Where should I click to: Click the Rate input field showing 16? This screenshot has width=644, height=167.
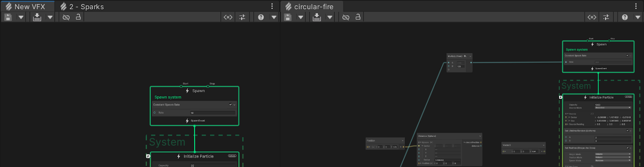(x=212, y=113)
